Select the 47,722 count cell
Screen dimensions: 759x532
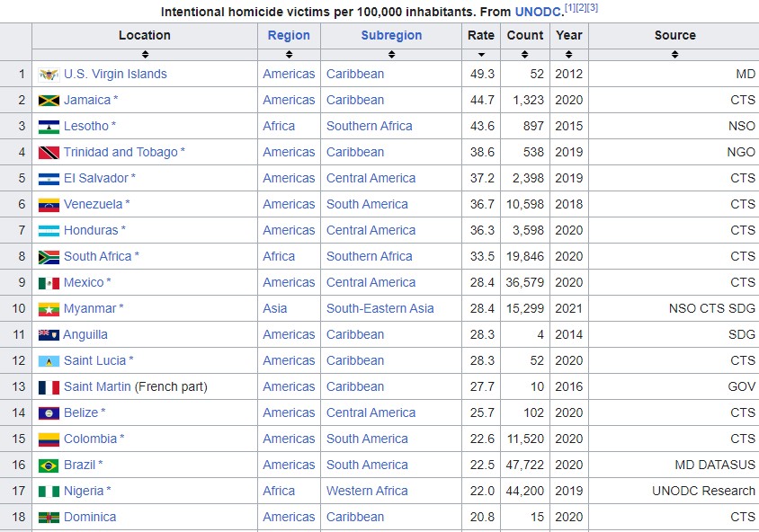(x=524, y=465)
